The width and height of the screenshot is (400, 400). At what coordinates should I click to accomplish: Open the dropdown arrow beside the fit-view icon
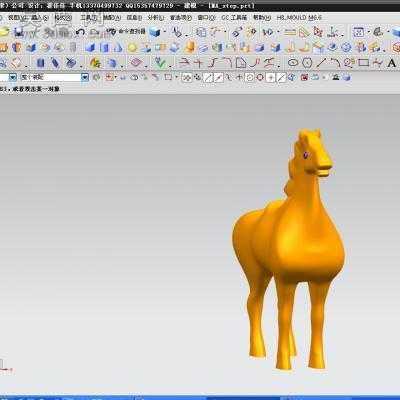pos(369,32)
